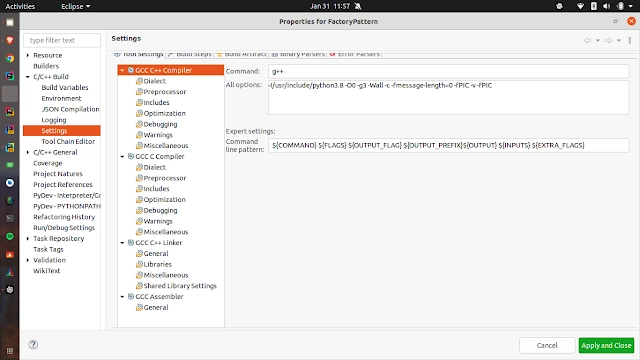The width and height of the screenshot is (640, 360).
Task: Click the Command field containing g++
Action: [x=448, y=71]
